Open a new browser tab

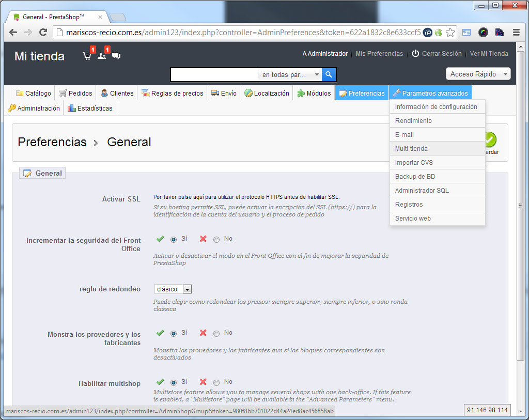tap(118, 17)
